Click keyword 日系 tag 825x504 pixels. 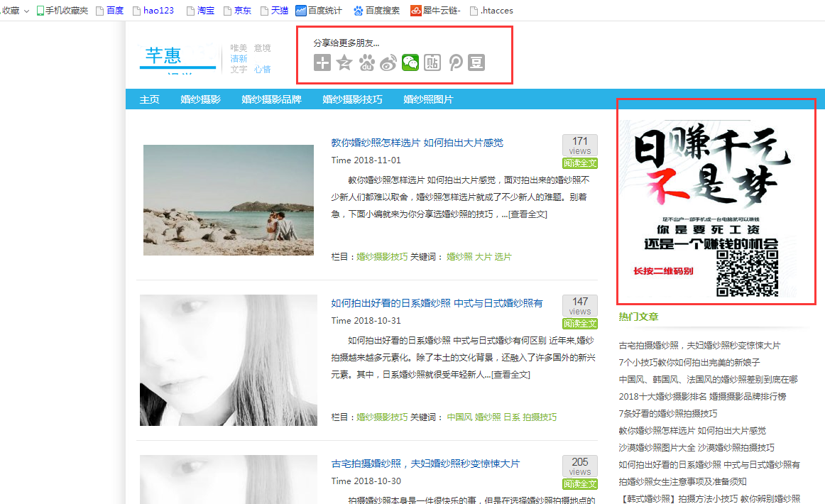point(512,417)
